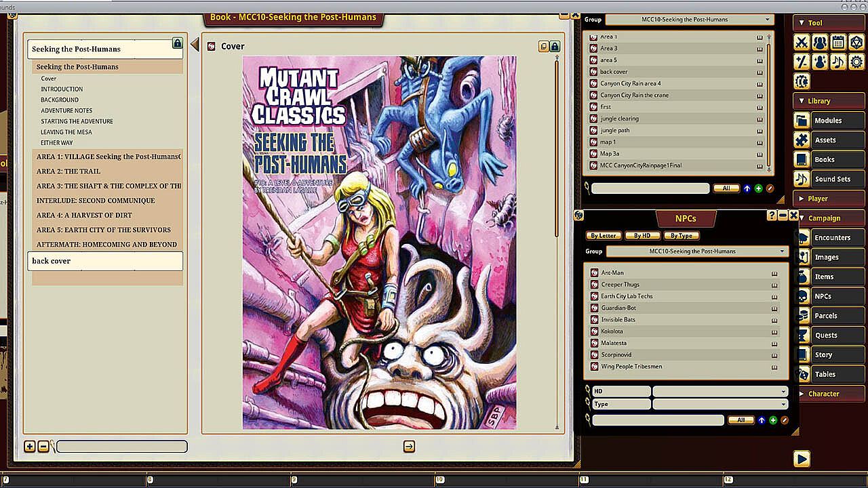The image size is (868, 488).
Task: Toggle the lock on Cover page
Action: 555,46
